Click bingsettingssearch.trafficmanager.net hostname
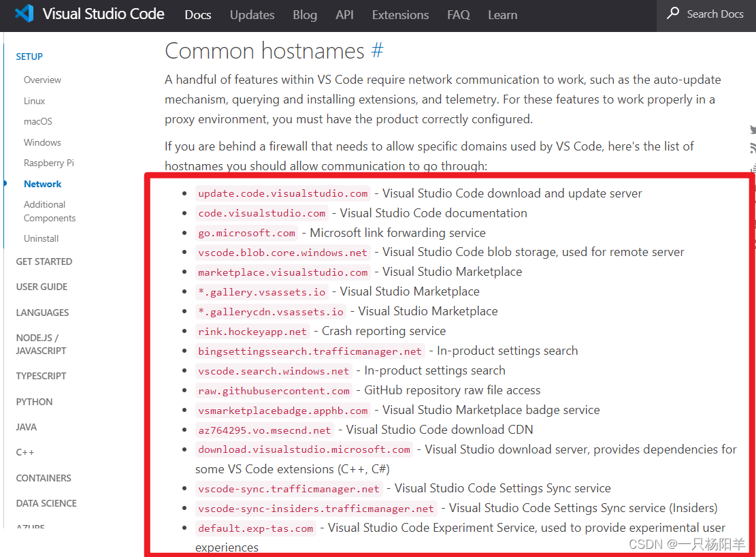The height and width of the screenshot is (557, 756). click(x=310, y=351)
